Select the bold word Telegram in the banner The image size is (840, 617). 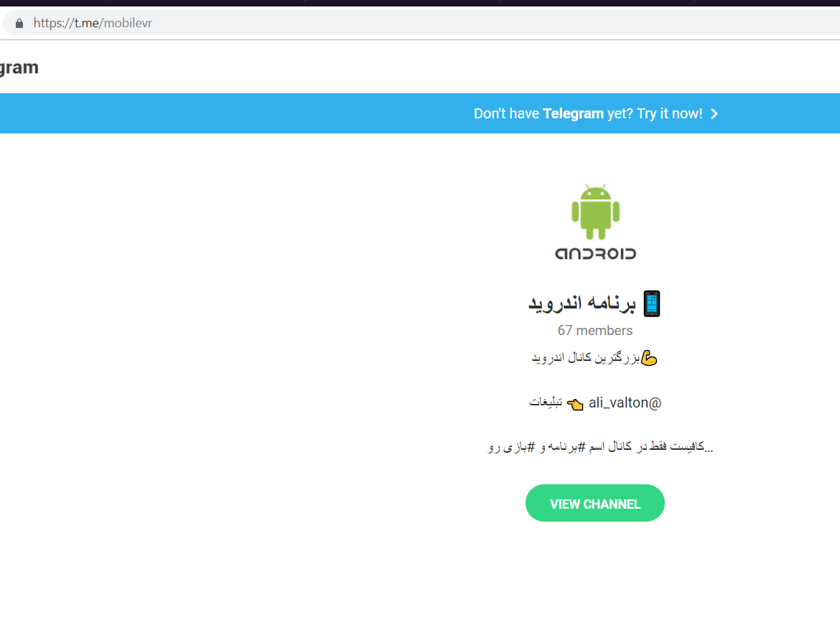tap(573, 114)
